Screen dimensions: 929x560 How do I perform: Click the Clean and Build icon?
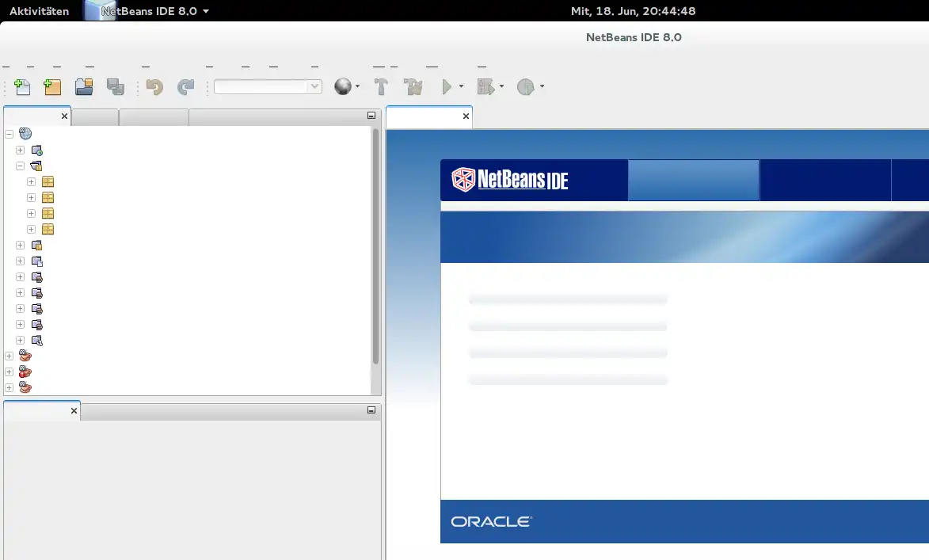pos(413,86)
